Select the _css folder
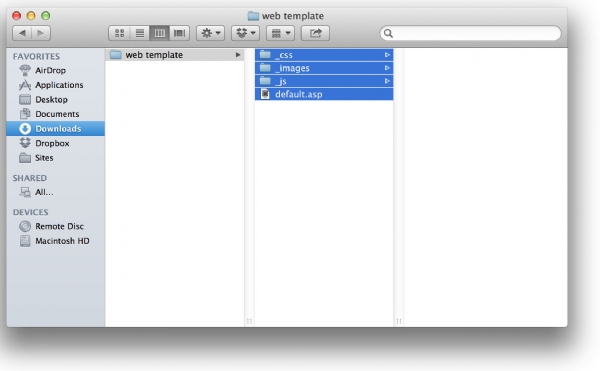 click(324, 55)
